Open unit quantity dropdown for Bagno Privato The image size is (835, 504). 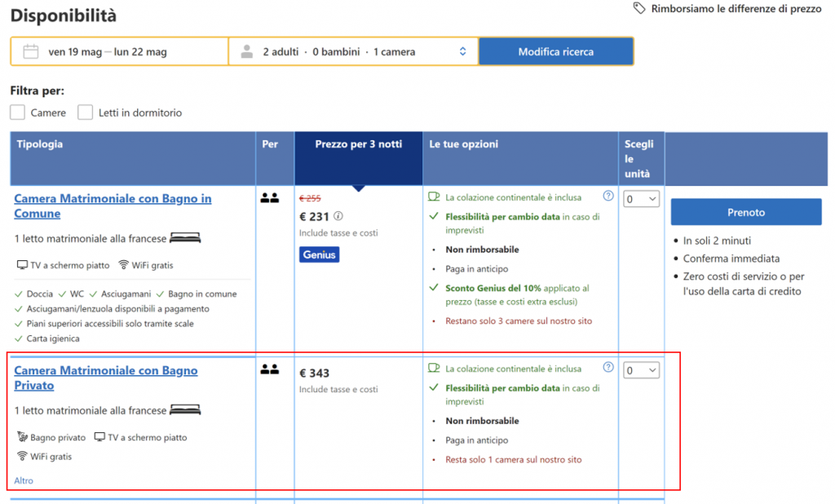click(641, 371)
